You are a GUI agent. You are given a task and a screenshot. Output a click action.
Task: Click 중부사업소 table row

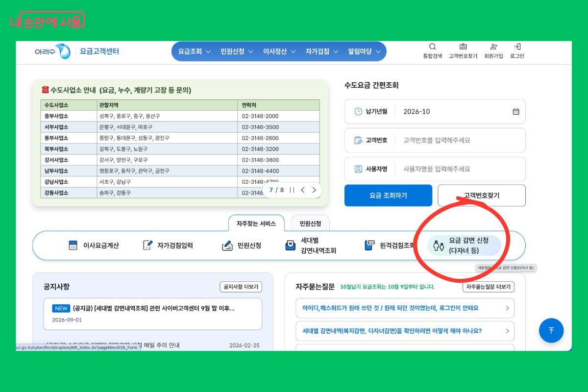[180, 116]
